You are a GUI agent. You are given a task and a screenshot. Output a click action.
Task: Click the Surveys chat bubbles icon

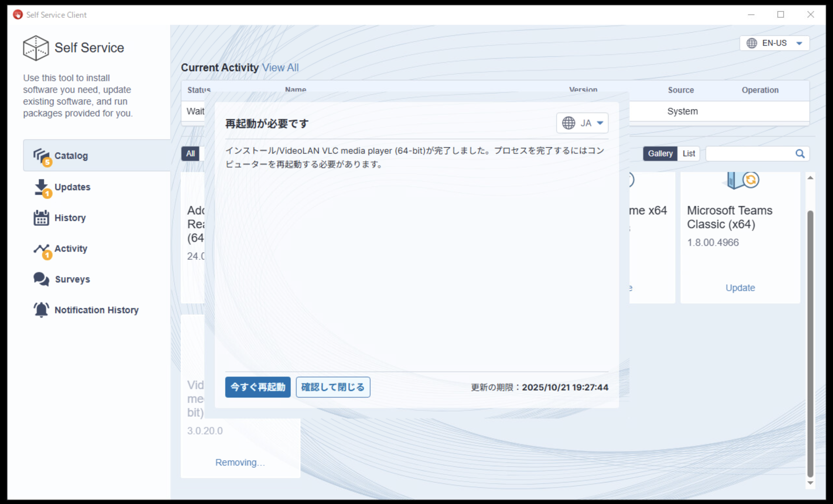pos(41,279)
